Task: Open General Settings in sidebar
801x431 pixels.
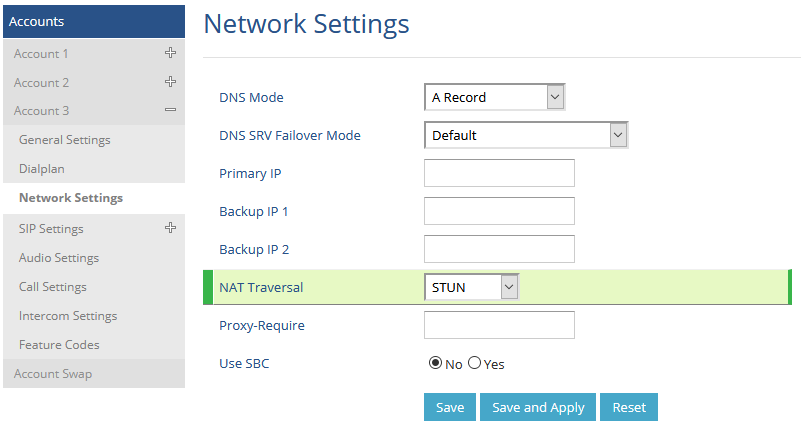Action: (x=64, y=140)
